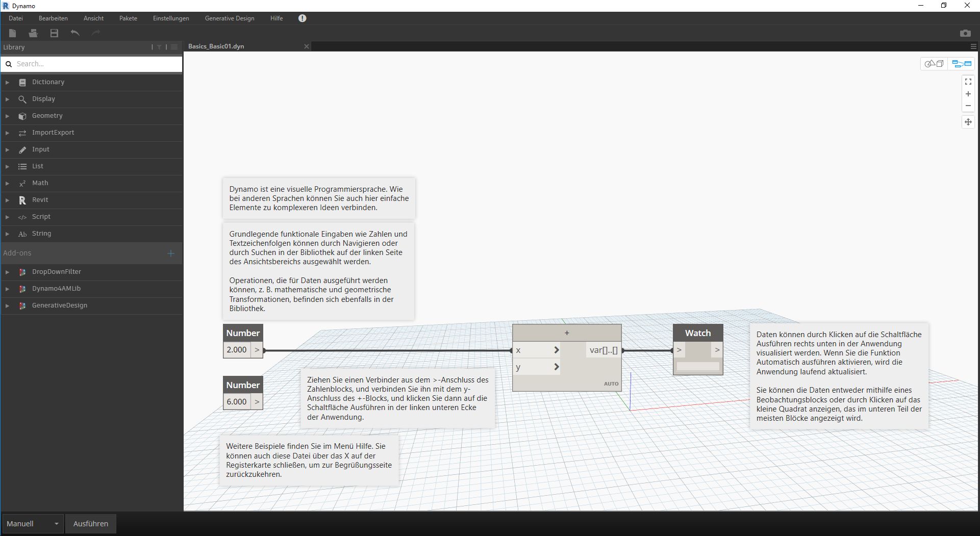This screenshot has height=536, width=980.
Task: Click the AUTO lacing label on + node
Action: coord(611,384)
